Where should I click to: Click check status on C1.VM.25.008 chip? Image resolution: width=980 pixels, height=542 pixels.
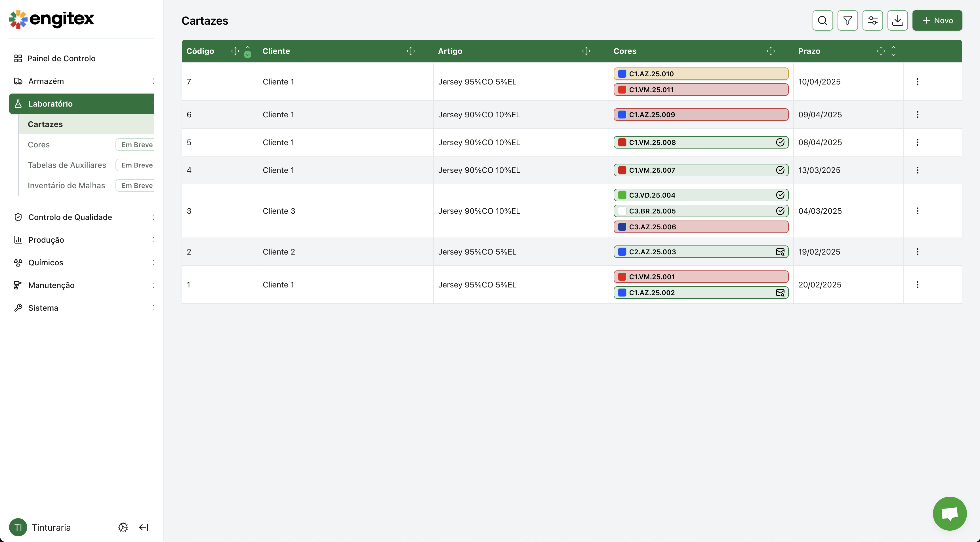tap(780, 143)
